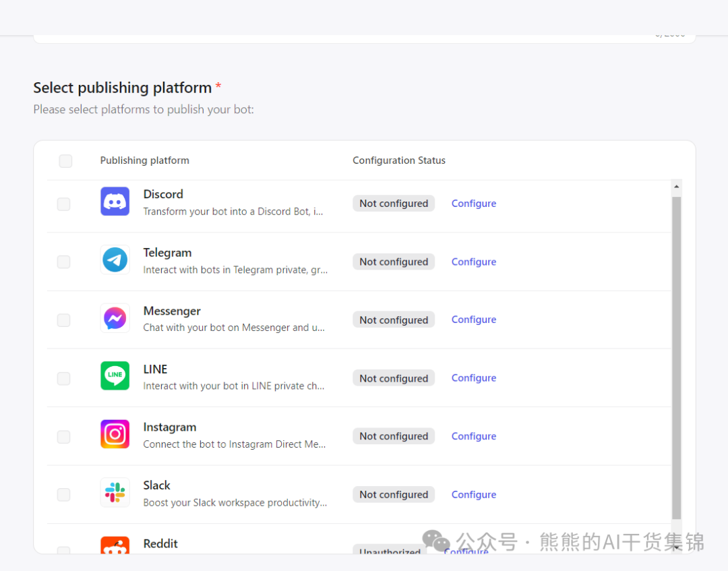The height and width of the screenshot is (571, 728).
Task: Click the platform list scrollbar thumb
Action: click(x=676, y=357)
